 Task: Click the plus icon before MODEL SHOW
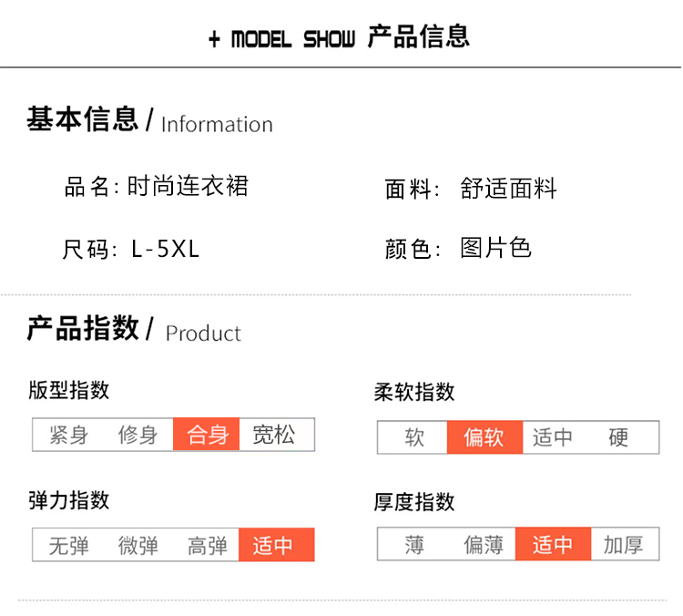[x=214, y=40]
